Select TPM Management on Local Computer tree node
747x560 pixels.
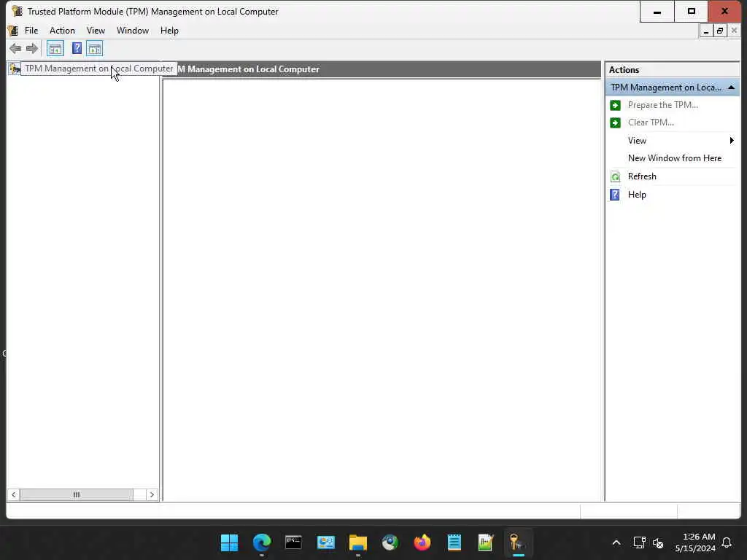click(x=99, y=69)
